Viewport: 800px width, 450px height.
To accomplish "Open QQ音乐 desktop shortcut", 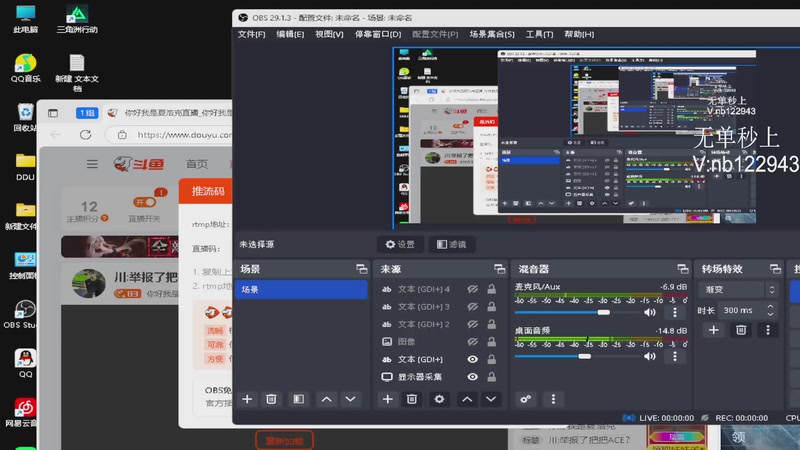I will (26, 68).
